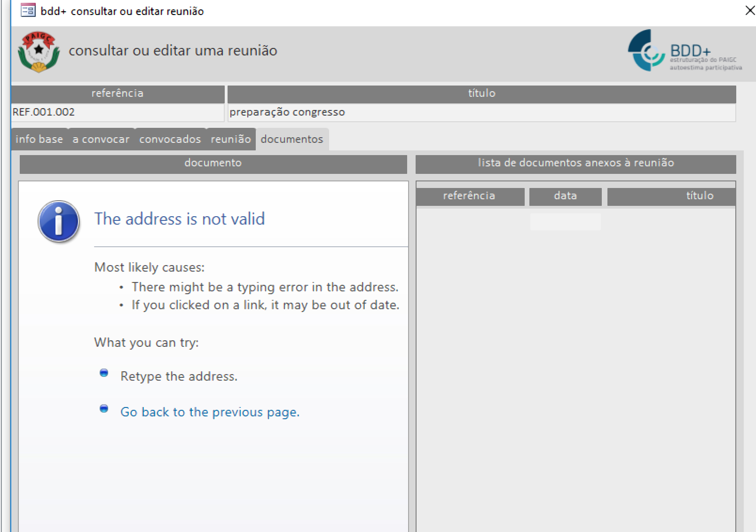This screenshot has width=756, height=532.
Task: Open the info base tab
Action: [x=39, y=139]
